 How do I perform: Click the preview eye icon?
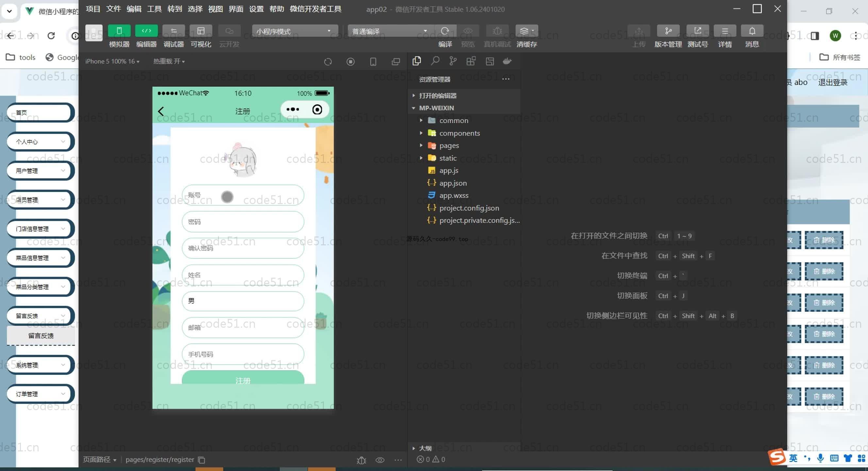pos(468,31)
